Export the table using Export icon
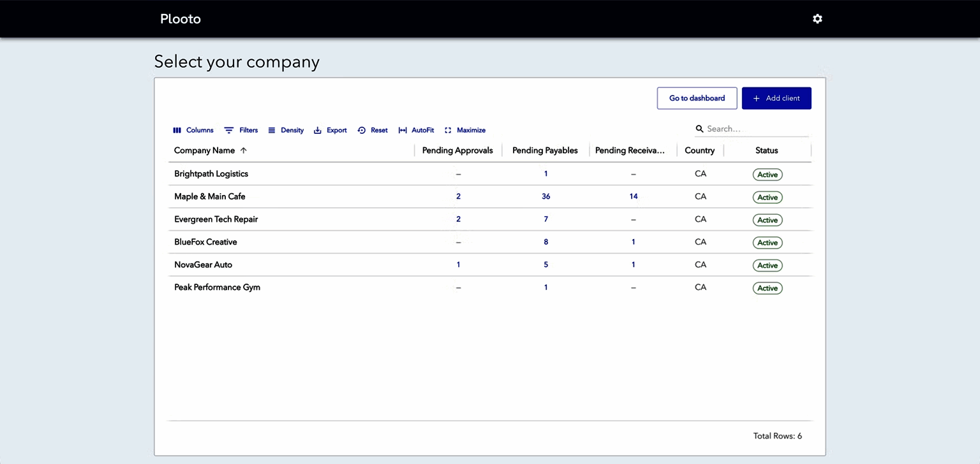Image resolution: width=980 pixels, height=464 pixels. click(x=318, y=130)
